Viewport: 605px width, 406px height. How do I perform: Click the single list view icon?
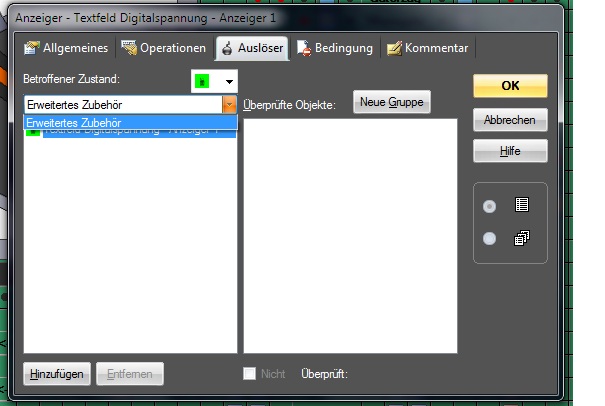[521, 205]
